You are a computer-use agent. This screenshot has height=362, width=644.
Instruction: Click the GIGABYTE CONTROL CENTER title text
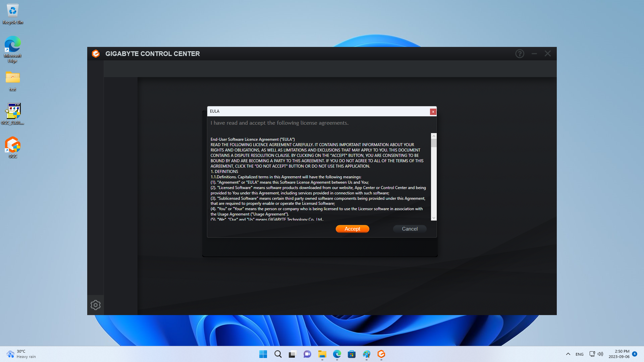pyautogui.click(x=153, y=54)
